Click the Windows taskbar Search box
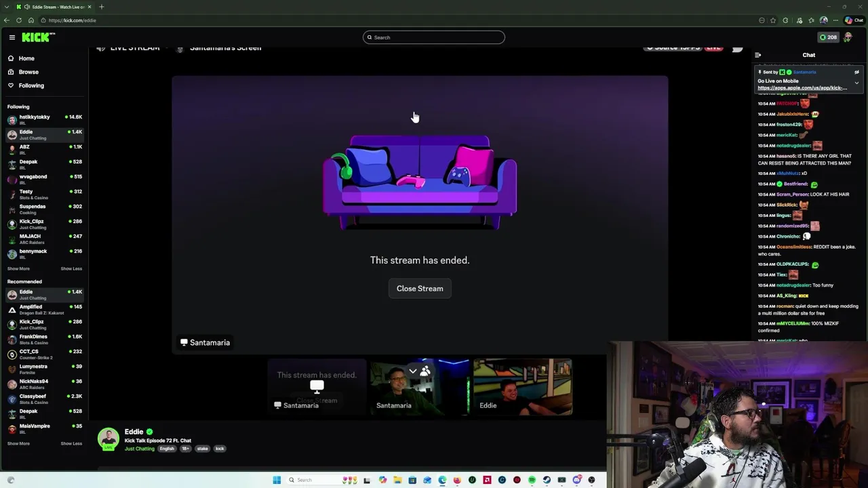868x488 pixels. click(x=323, y=480)
